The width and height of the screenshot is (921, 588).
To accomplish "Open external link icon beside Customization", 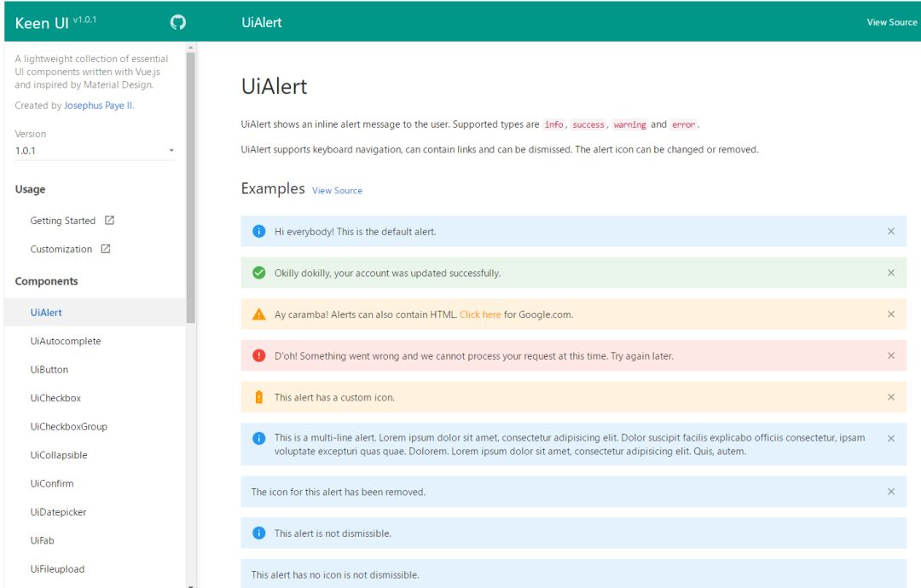I will (106, 249).
